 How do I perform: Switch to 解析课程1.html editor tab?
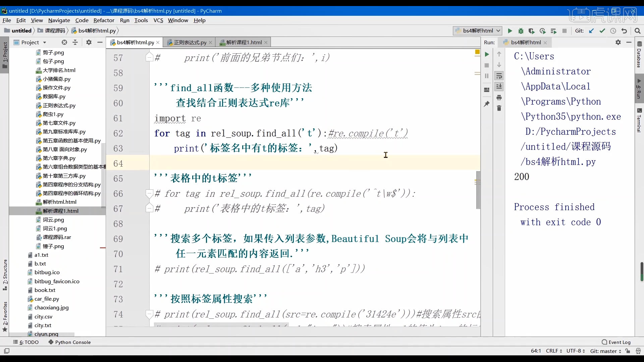pyautogui.click(x=244, y=43)
